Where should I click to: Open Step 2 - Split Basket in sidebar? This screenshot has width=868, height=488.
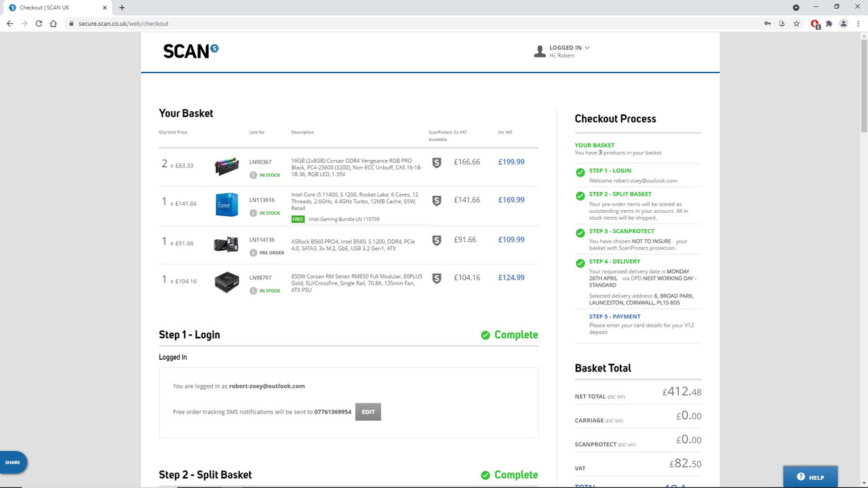(620, 195)
